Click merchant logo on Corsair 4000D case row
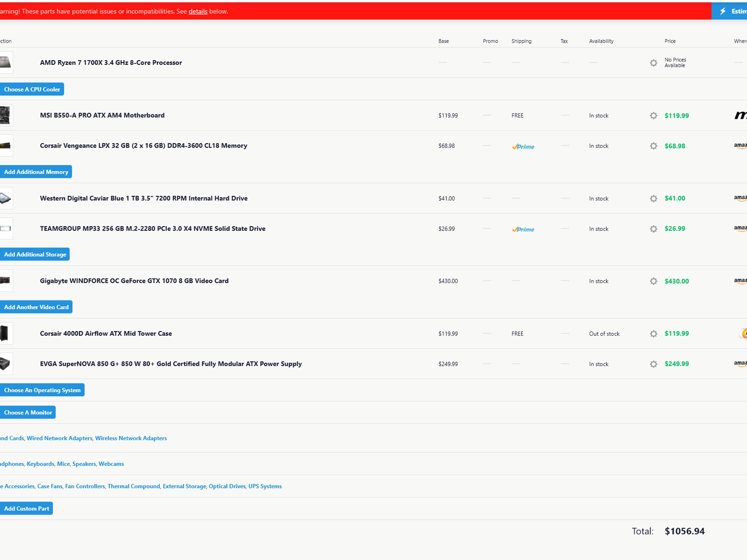The width and height of the screenshot is (747, 560). pos(743,333)
